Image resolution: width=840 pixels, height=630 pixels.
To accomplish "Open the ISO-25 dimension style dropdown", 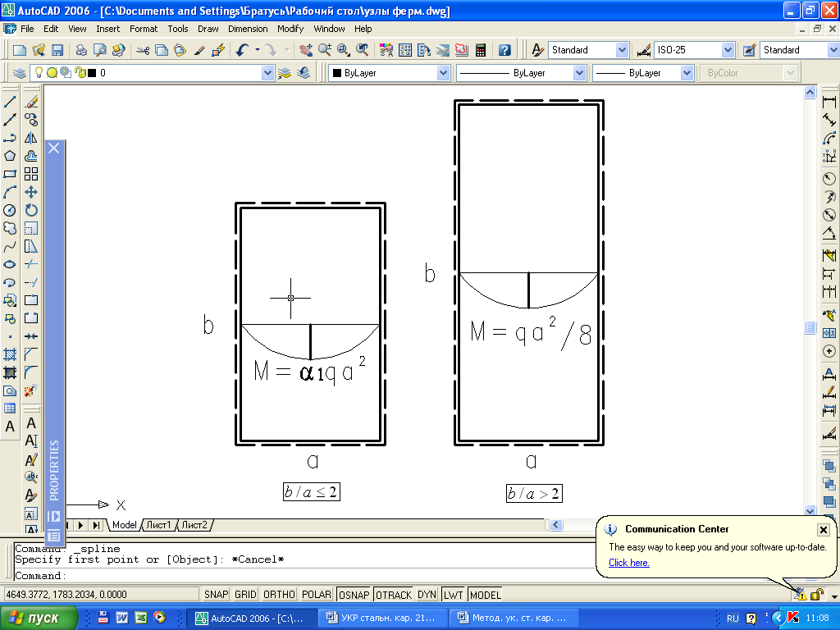I will (728, 50).
